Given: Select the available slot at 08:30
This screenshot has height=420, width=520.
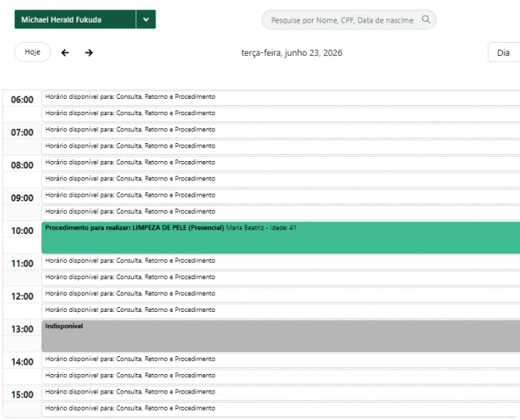Looking at the screenshot, I should pyautogui.click(x=280, y=180).
